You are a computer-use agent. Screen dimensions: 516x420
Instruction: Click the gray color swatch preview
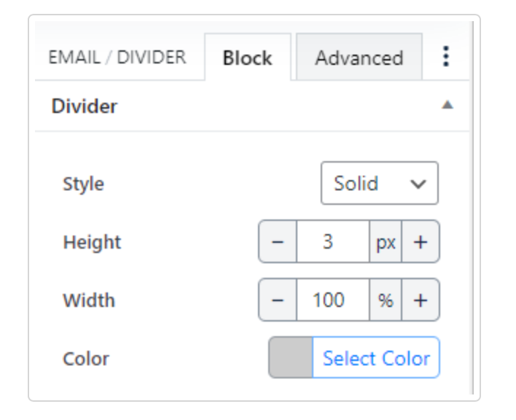(290, 358)
